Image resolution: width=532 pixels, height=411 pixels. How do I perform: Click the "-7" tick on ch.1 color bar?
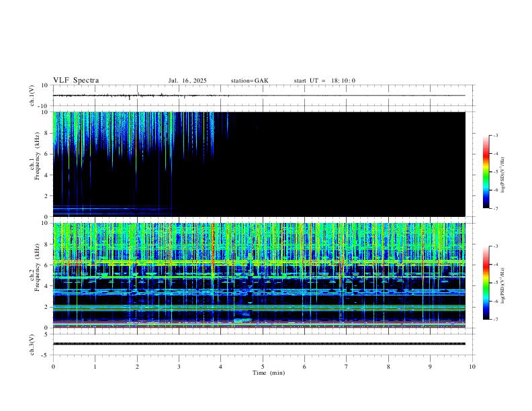pos(495,208)
